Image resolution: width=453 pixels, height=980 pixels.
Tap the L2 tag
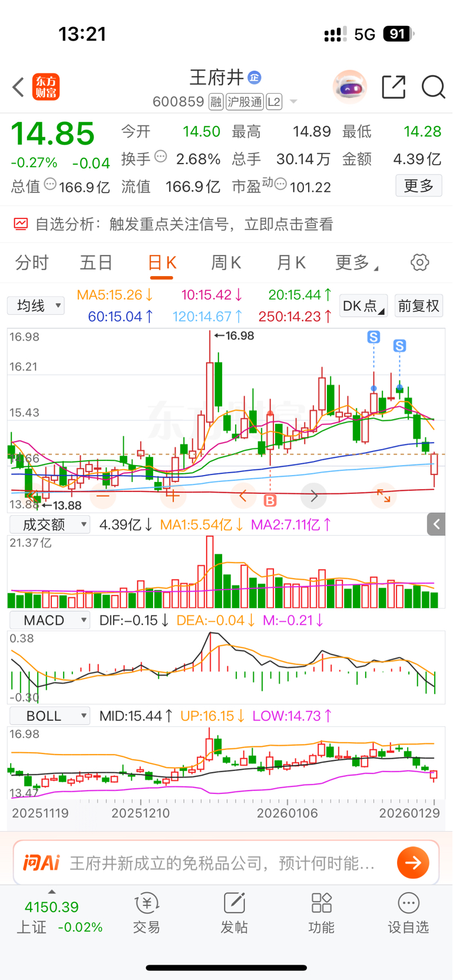[274, 102]
